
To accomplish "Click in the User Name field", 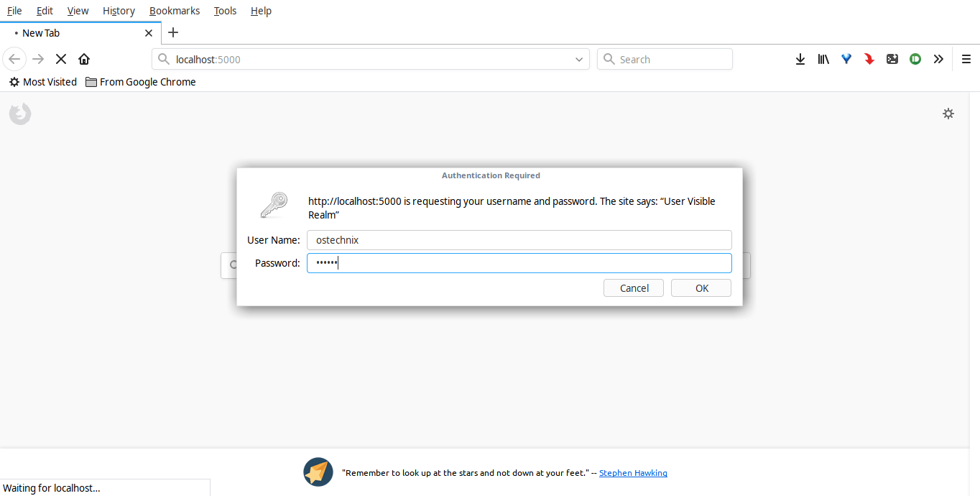I will point(519,240).
